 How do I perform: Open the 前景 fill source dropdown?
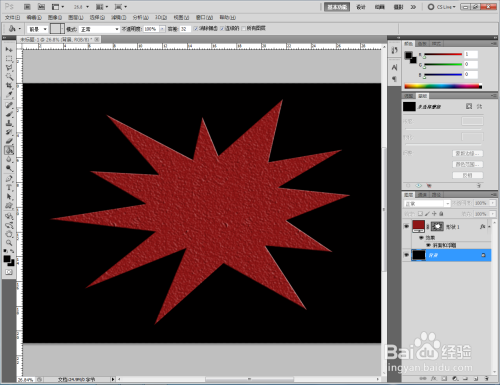coord(37,29)
